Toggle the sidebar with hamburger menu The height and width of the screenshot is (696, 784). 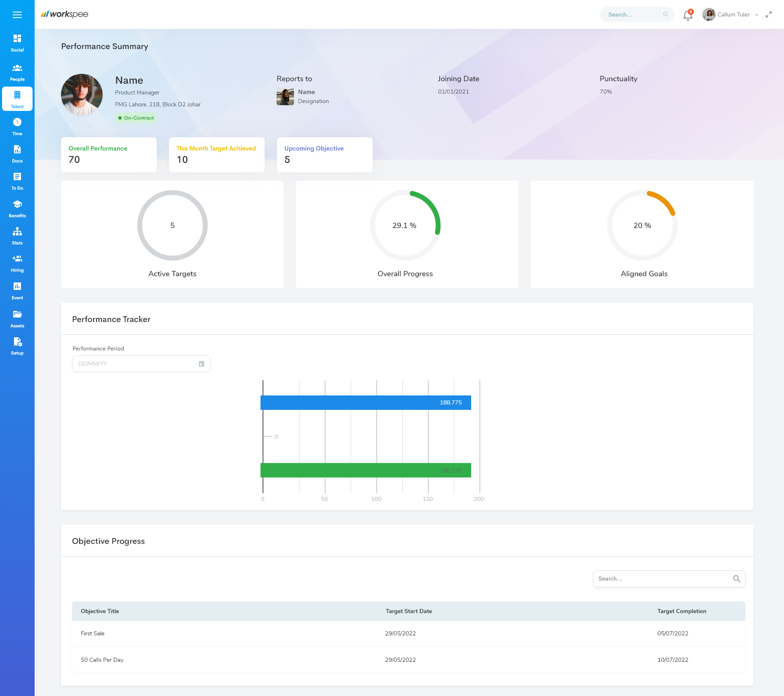click(x=17, y=14)
